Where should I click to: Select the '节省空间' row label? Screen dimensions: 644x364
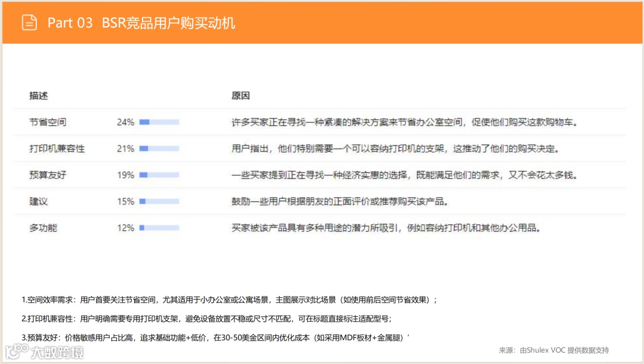tap(48, 122)
